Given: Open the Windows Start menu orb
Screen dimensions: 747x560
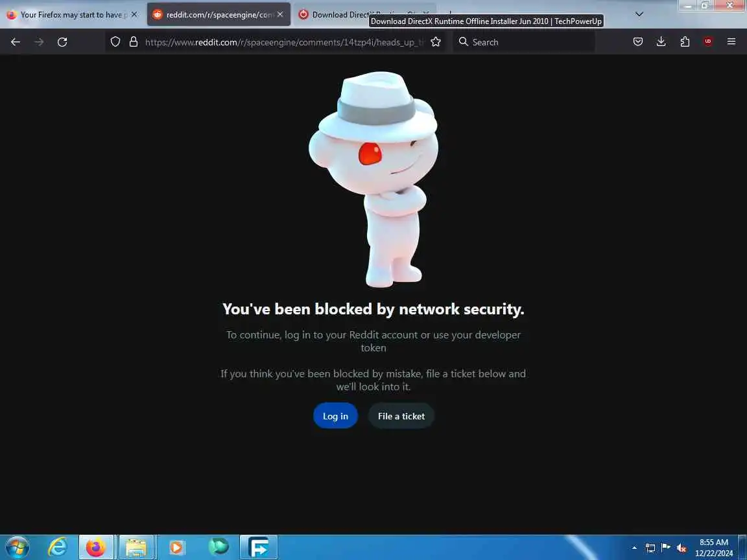Looking at the screenshot, I should coord(18,548).
